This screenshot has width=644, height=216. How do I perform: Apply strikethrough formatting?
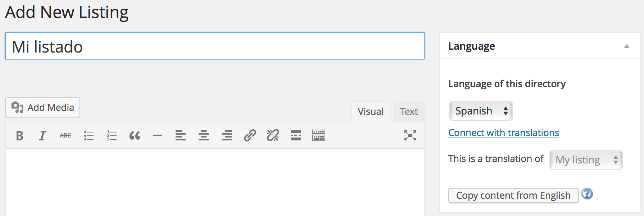(65, 136)
